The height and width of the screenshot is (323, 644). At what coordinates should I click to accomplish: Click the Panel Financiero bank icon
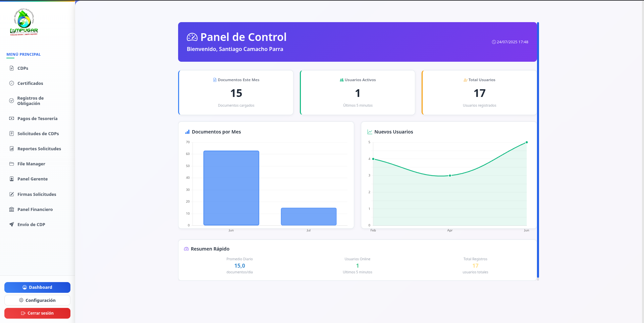[12, 209]
